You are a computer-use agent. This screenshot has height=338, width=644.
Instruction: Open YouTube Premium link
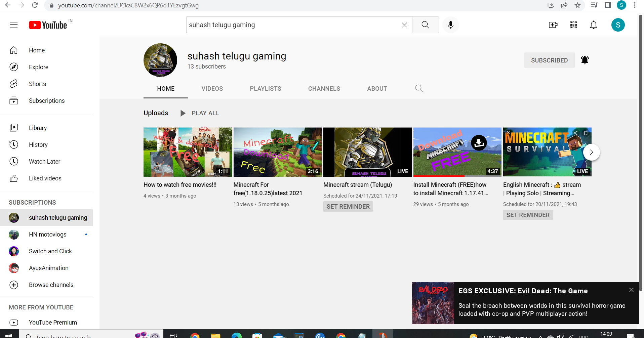tap(46, 323)
